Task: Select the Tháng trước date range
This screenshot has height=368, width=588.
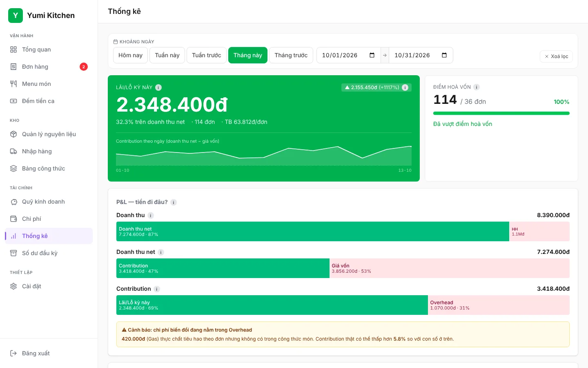Action: click(x=291, y=55)
